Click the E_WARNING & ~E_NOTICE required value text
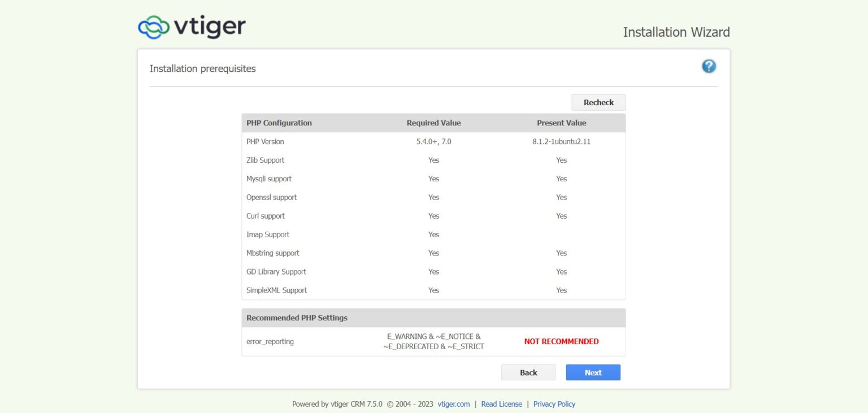The width and height of the screenshot is (868, 413). tap(433, 341)
